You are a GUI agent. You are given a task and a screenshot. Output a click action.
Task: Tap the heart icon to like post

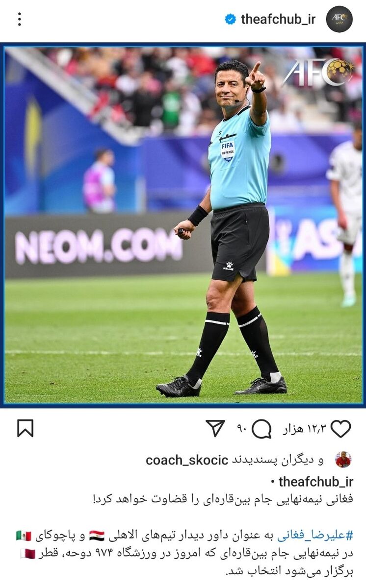pos(340,428)
